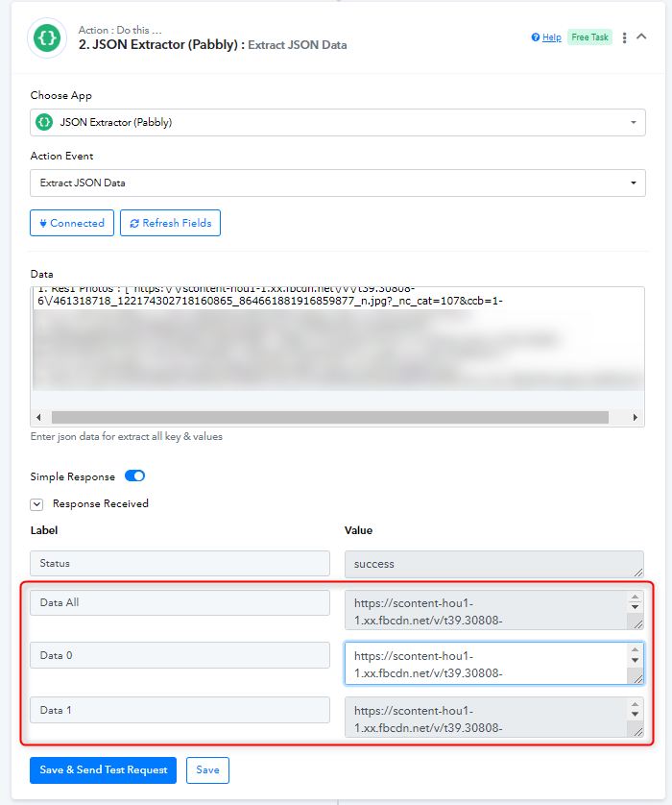Click the up arrow in Data 1 value scrollbar
Screen dimensions: 672x805
pyautogui.click(x=636, y=704)
